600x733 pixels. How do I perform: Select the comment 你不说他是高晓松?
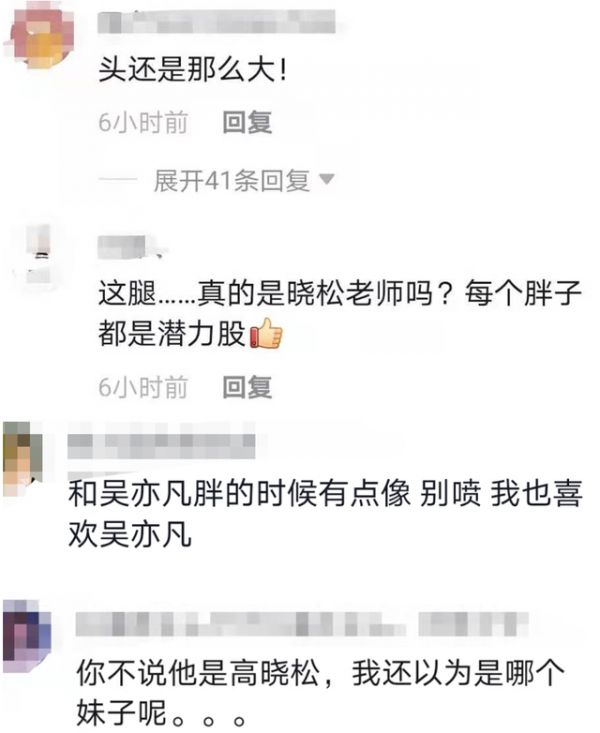pos(321,692)
